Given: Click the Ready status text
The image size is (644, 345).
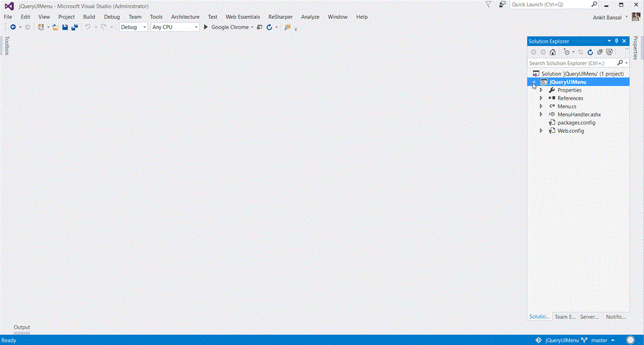Looking at the screenshot, I should pos(9,341).
